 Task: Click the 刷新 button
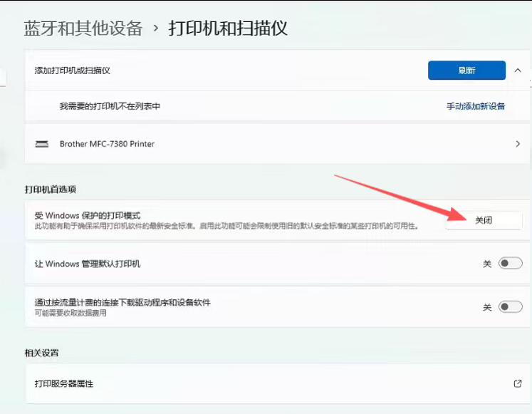click(466, 71)
